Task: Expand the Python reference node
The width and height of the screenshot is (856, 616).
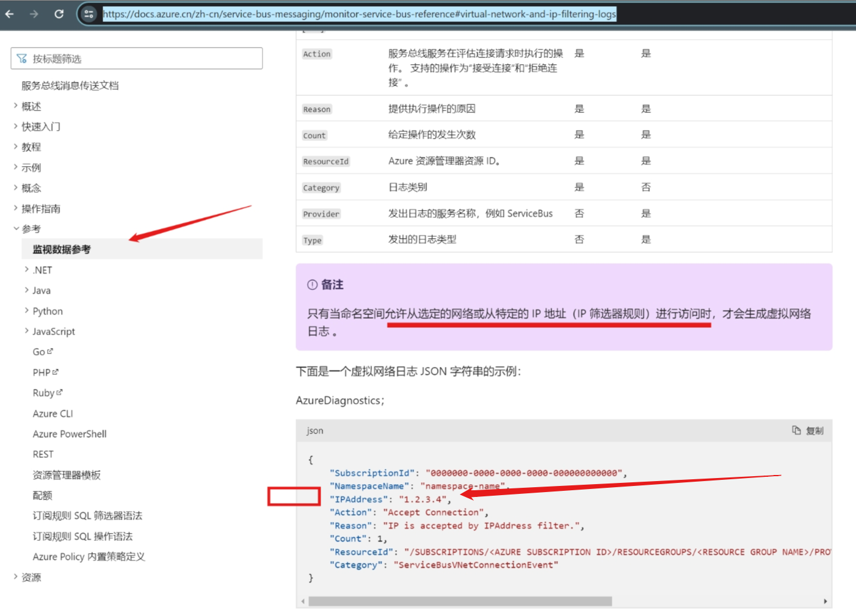Action: click(x=27, y=311)
